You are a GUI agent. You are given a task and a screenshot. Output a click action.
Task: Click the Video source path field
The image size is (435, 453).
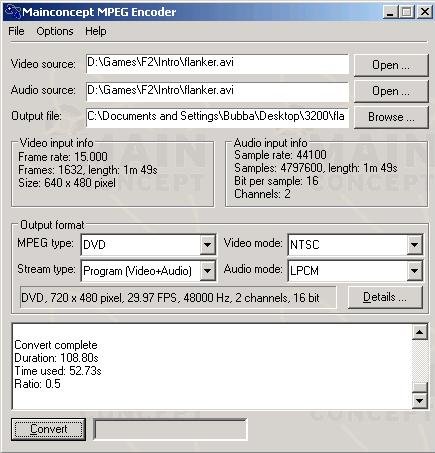pyautogui.click(x=217, y=64)
